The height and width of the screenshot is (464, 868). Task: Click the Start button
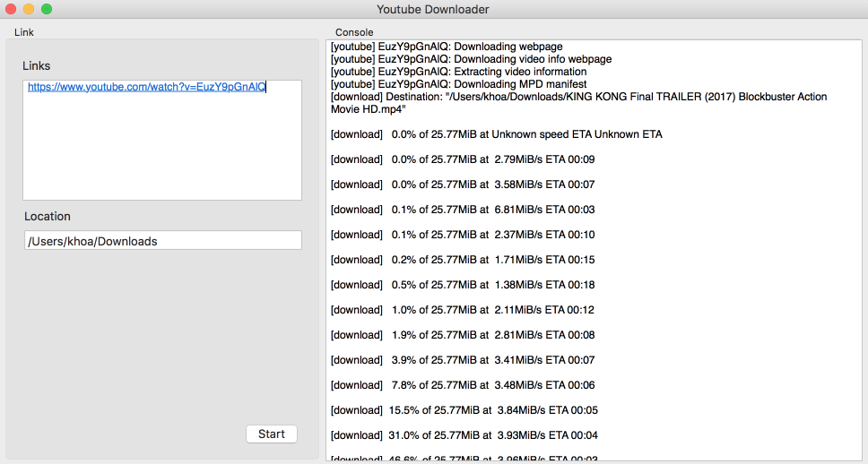(x=271, y=434)
